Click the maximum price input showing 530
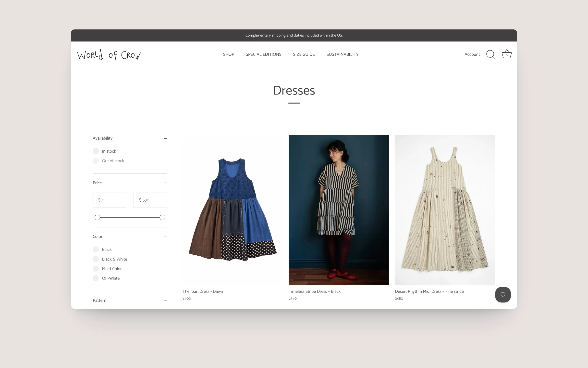The height and width of the screenshot is (368, 588). [150, 200]
